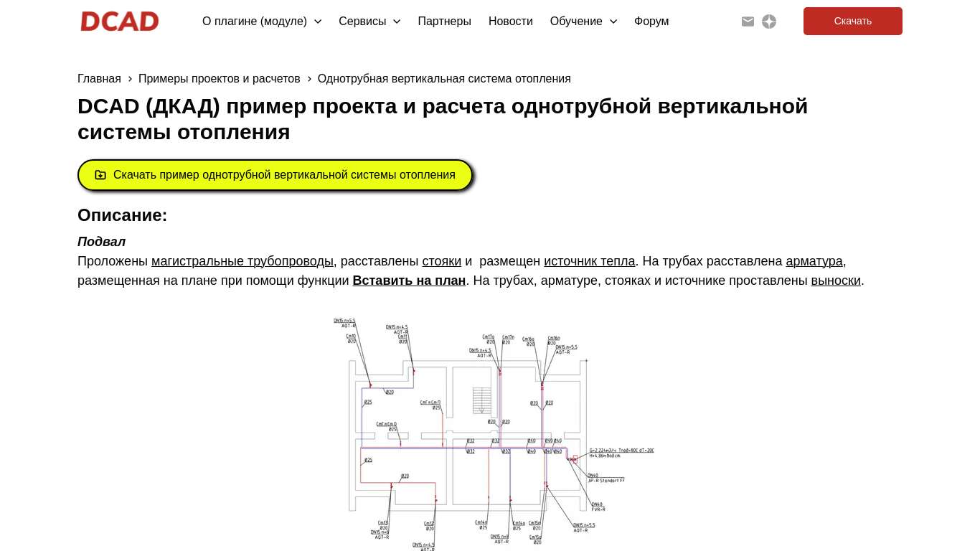The image size is (980, 551).
Task: Go to «Главная» breadcrumb
Action: click(x=99, y=79)
